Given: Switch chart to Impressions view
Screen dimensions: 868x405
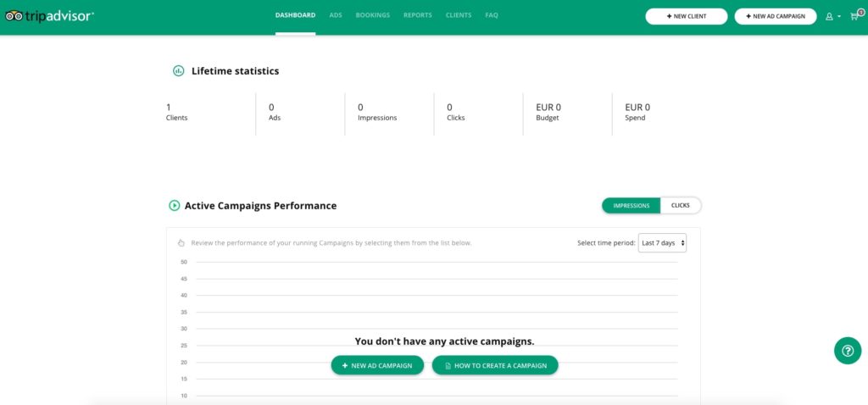Looking at the screenshot, I should 632,206.
